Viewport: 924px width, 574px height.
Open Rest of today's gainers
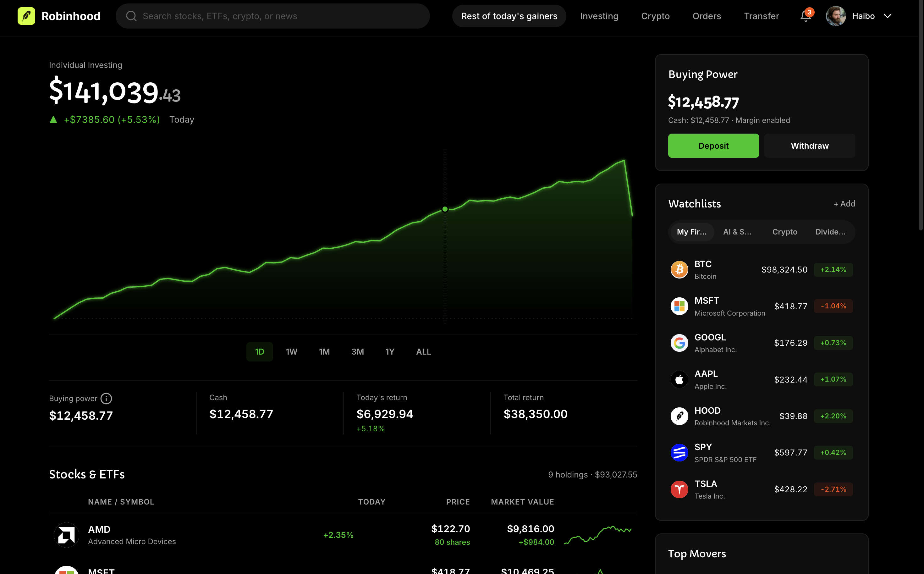[x=509, y=16]
